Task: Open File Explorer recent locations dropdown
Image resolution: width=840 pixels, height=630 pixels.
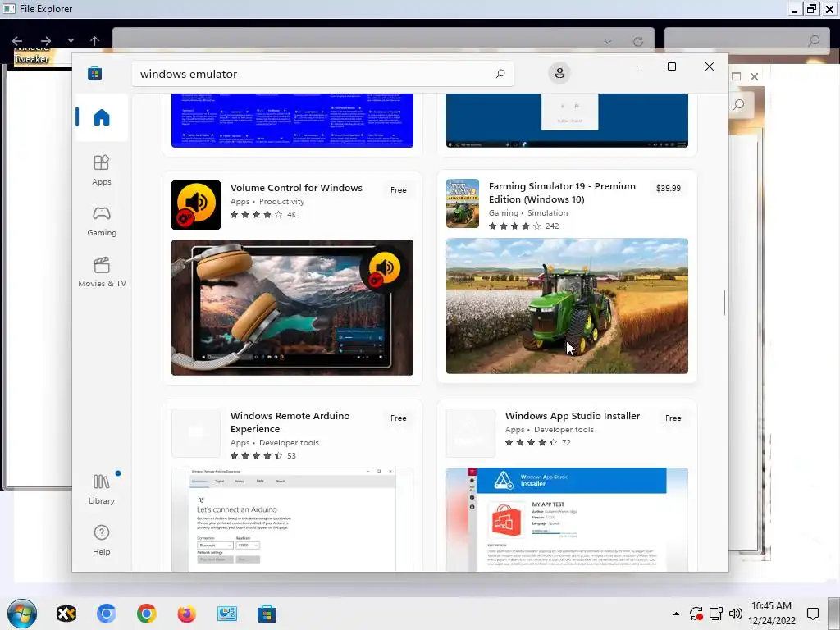Action: [71, 41]
